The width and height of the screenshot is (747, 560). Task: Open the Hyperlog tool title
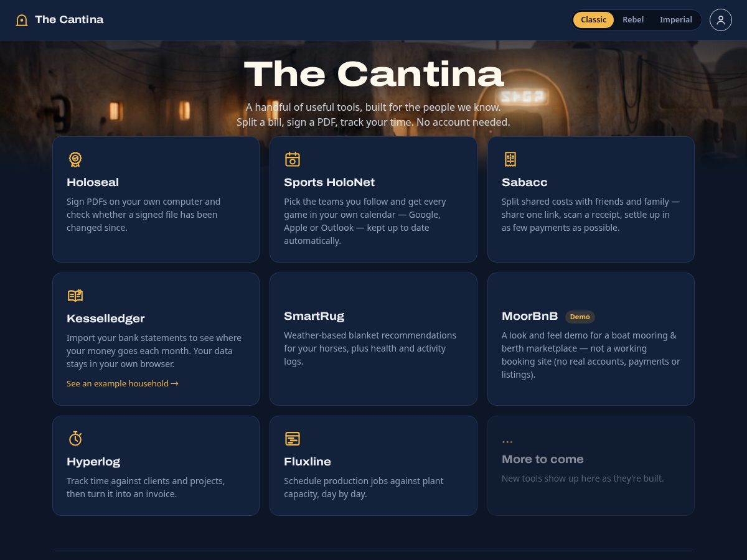tap(93, 462)
